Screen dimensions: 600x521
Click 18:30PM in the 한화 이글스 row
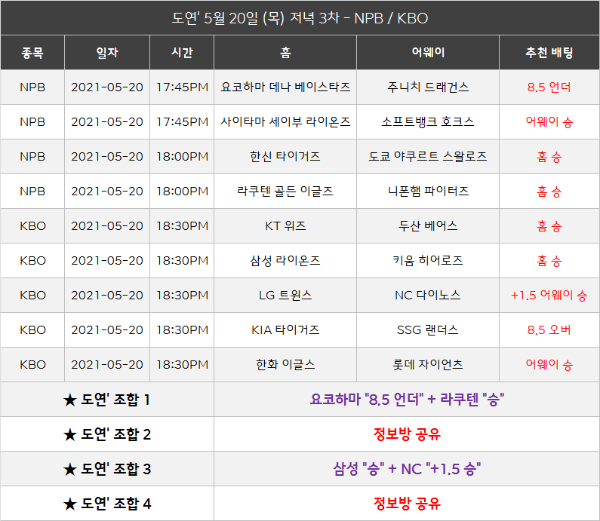[182, 365]
